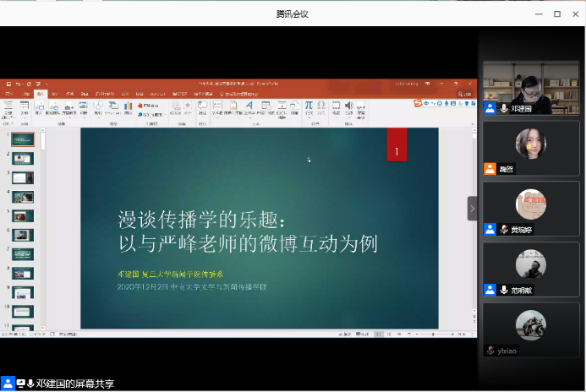586x392 pixels.
Task: Collapse participant panel with side arrow
Action: [x=473, y=209]
